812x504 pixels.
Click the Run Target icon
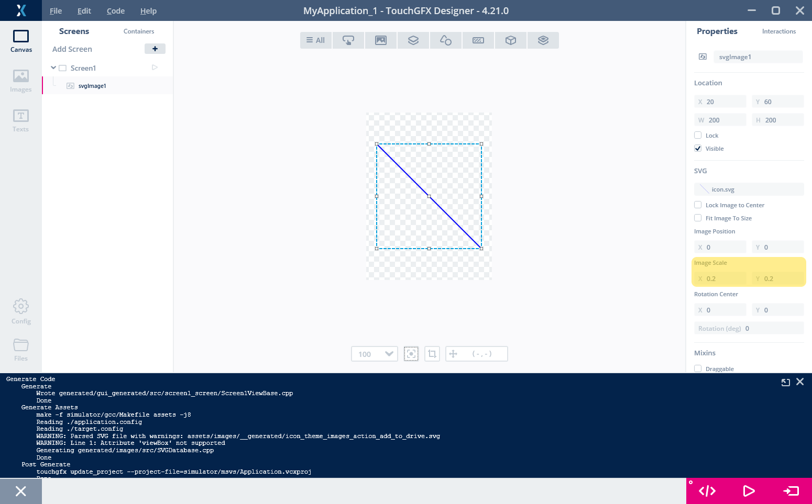click(x=791, y=491)
